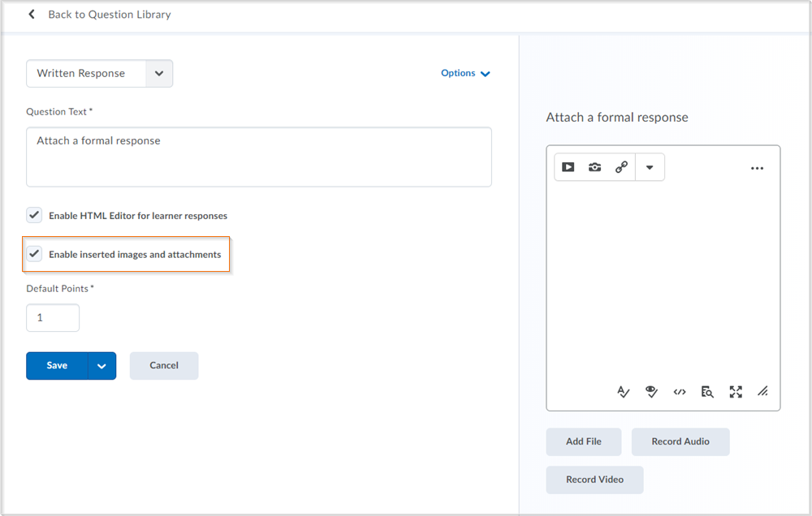Run the spellcheck tool in editor
812x516 pixels.
pyautogui.click(x=624, y=392)
